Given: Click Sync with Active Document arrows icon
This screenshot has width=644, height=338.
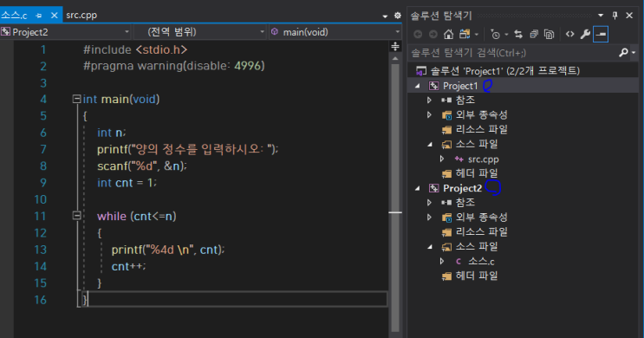Looking at the screenshot, I should tap(518, 35).
